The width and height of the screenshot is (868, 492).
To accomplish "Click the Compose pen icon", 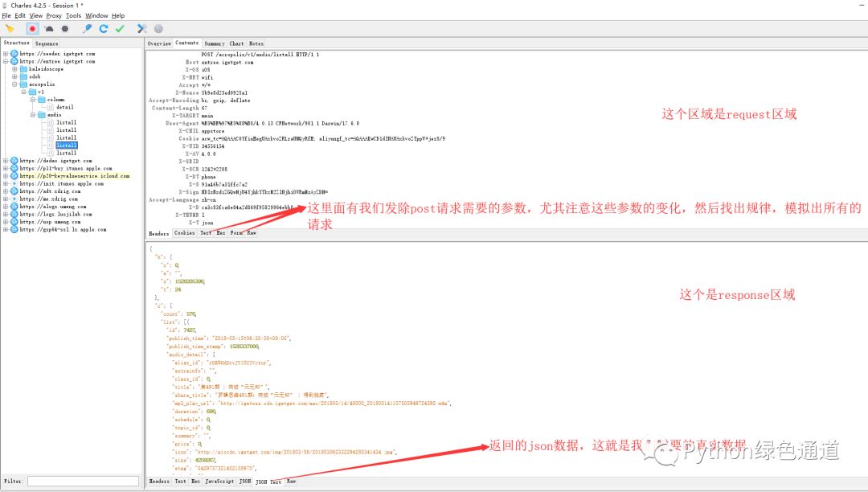I will click(x=87, y=29).
